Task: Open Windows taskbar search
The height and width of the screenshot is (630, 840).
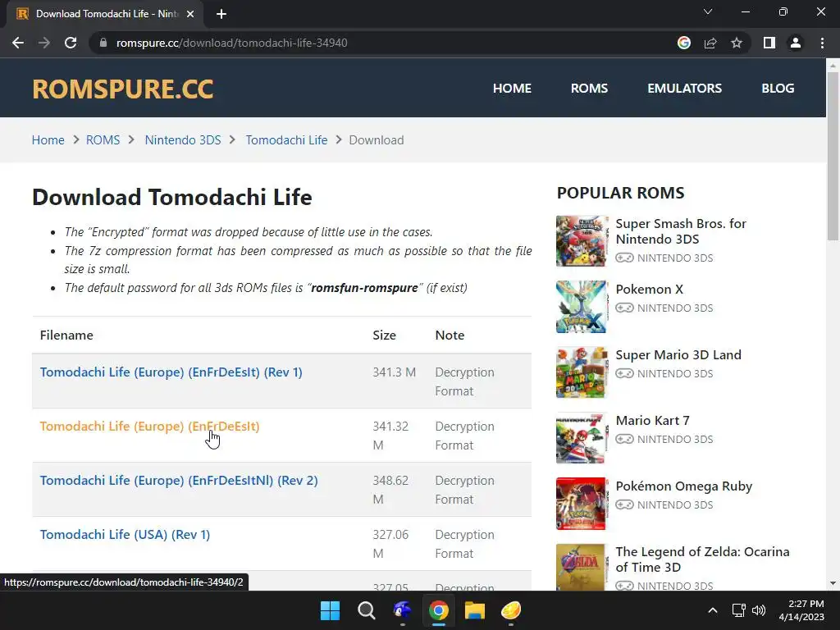Action: [x=367, y=610]
